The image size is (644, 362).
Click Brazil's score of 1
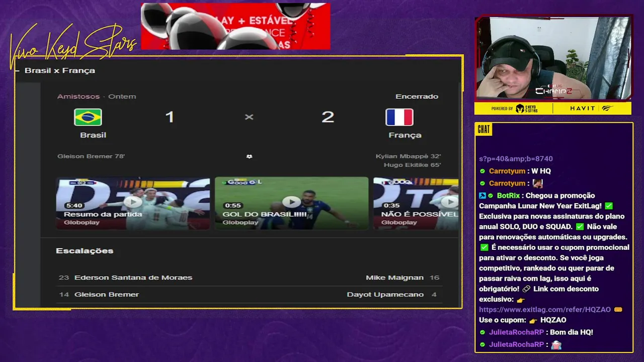pos(170,117)
